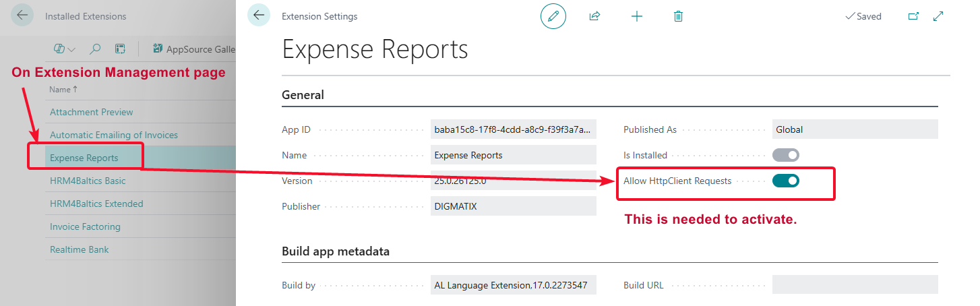Click the Name field value Expense Reports
The width and height of the screenshot is (980, 306).
[514, 155]
